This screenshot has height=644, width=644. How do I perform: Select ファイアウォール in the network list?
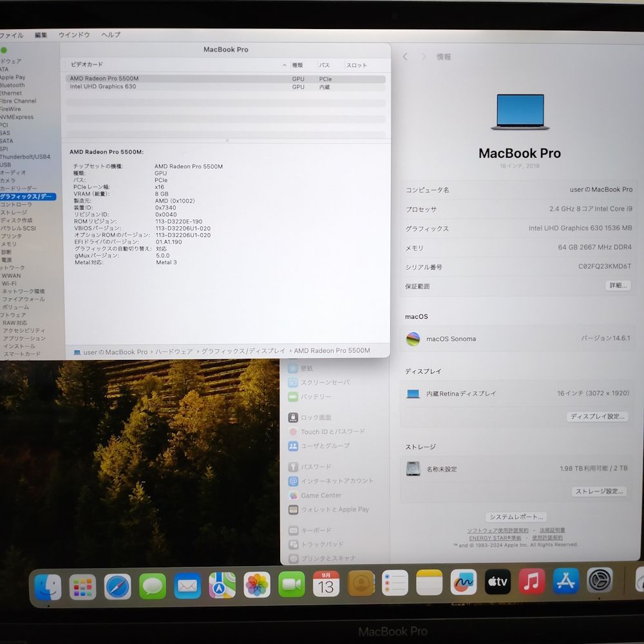[x=23, y=299]
